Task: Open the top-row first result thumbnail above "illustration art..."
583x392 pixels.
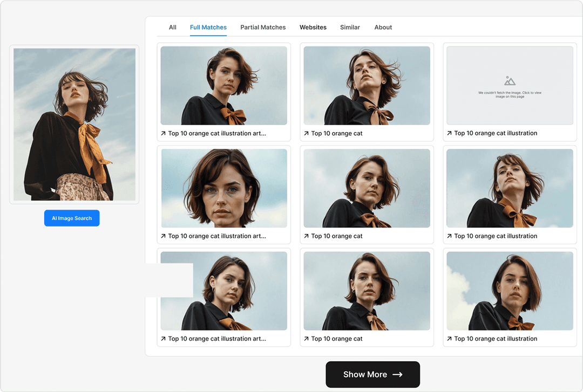Action: click(x=224, y=85)
